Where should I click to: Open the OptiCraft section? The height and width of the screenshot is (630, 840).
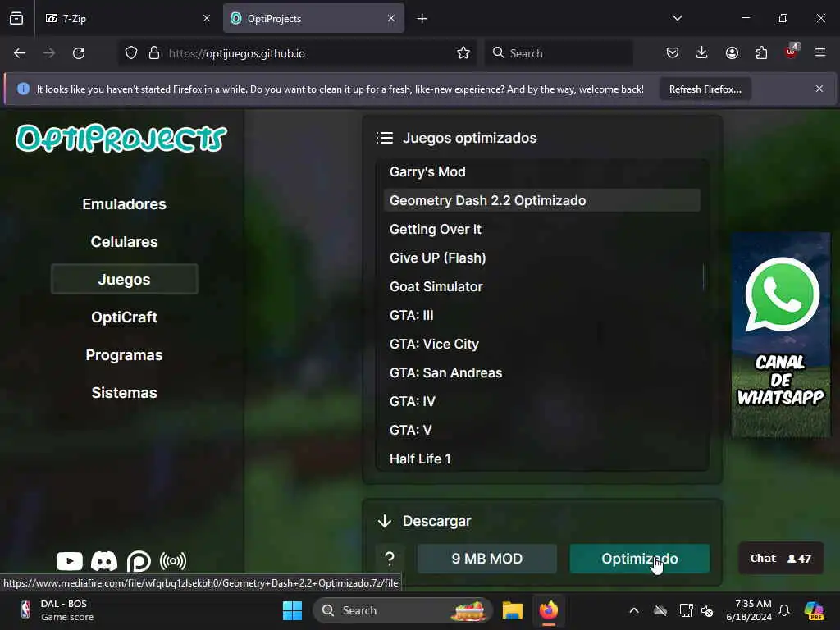[x=125, y=317]
